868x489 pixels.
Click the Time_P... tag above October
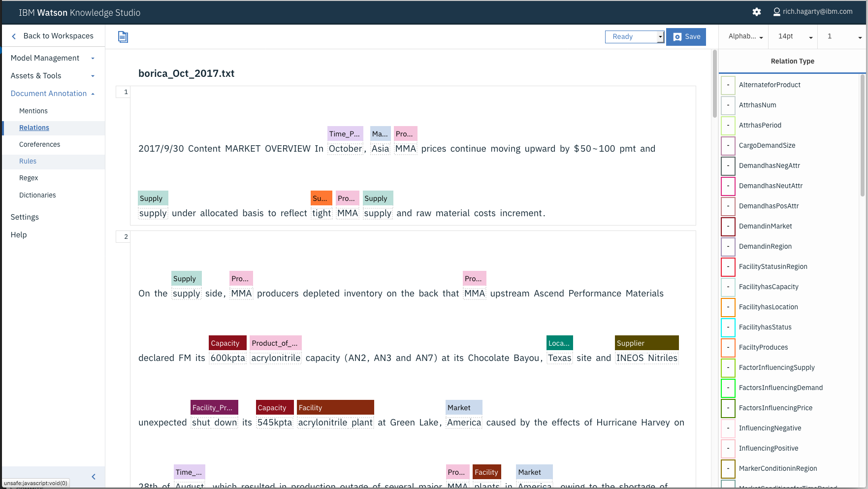tap(345, 134)
